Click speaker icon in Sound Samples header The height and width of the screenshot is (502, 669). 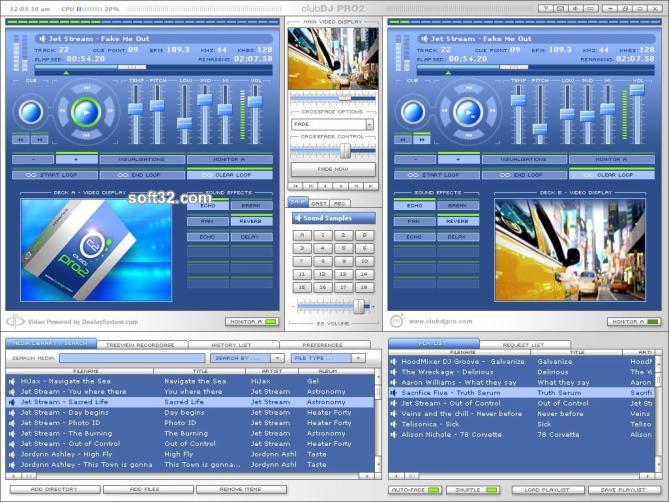tap(297, 218)
